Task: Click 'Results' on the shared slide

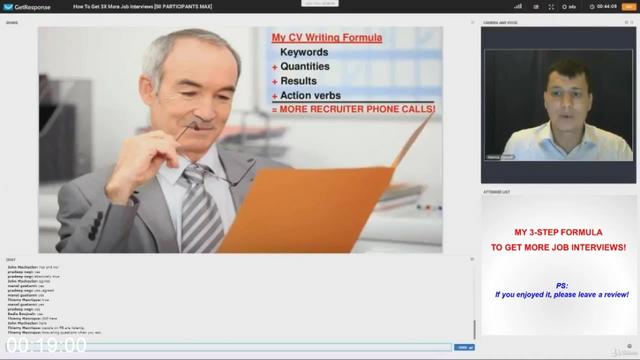Action: (x=298, y=81)
